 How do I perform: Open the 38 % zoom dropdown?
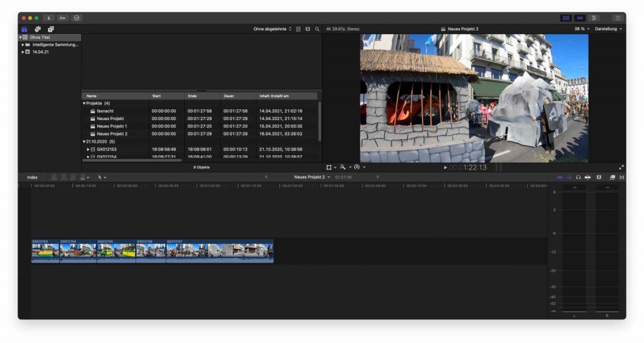click(582, 29)
